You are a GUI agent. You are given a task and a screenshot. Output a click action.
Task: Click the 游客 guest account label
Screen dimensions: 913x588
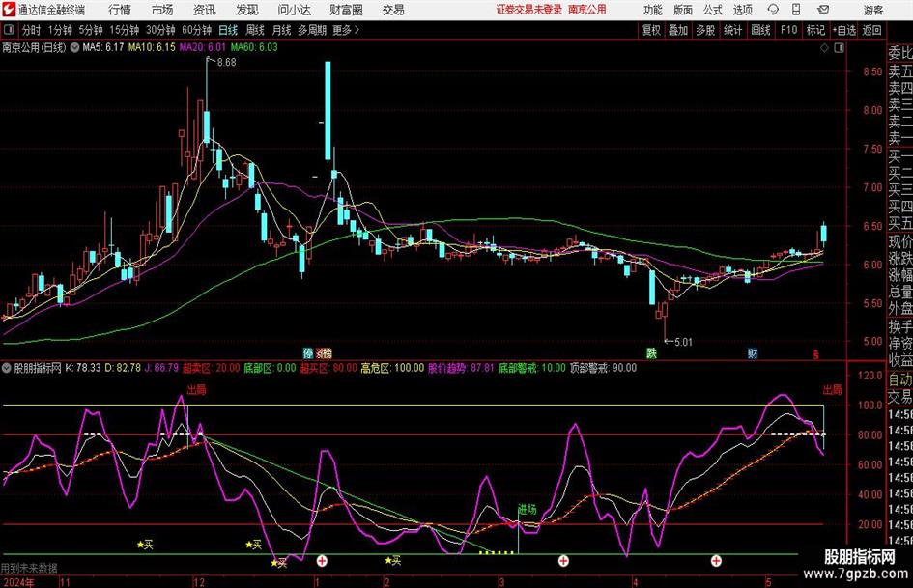(x=873, y=10)
